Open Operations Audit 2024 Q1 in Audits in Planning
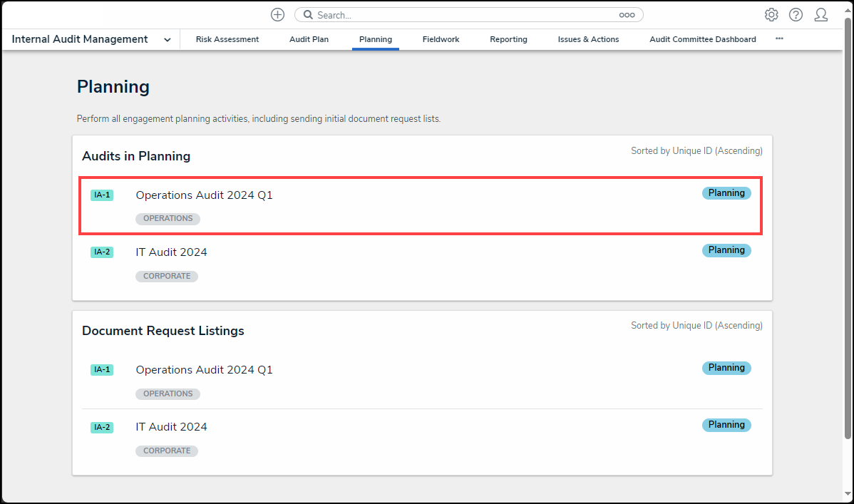 pyautogui.click(x=204, y=195)
